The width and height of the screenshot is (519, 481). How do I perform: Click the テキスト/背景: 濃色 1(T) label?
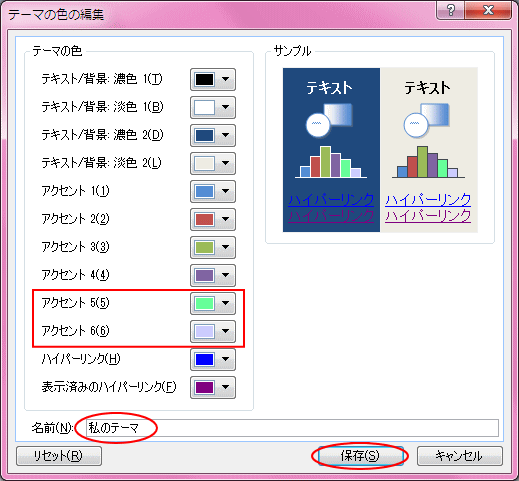coord(102,79)
